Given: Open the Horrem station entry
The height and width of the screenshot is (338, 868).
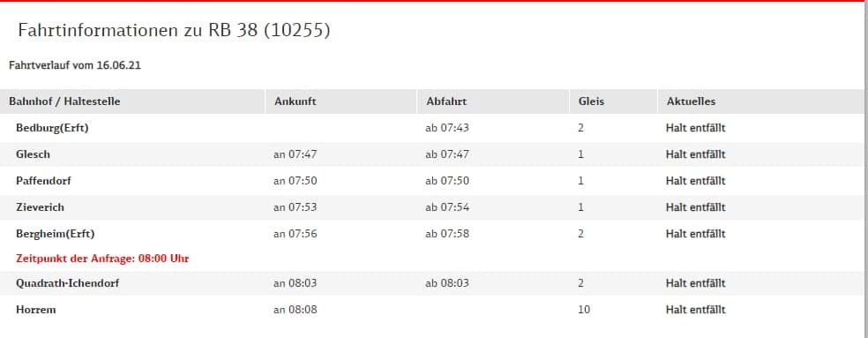Looking at the screenshot, I should pyautogui.click(x=36, y=310).
